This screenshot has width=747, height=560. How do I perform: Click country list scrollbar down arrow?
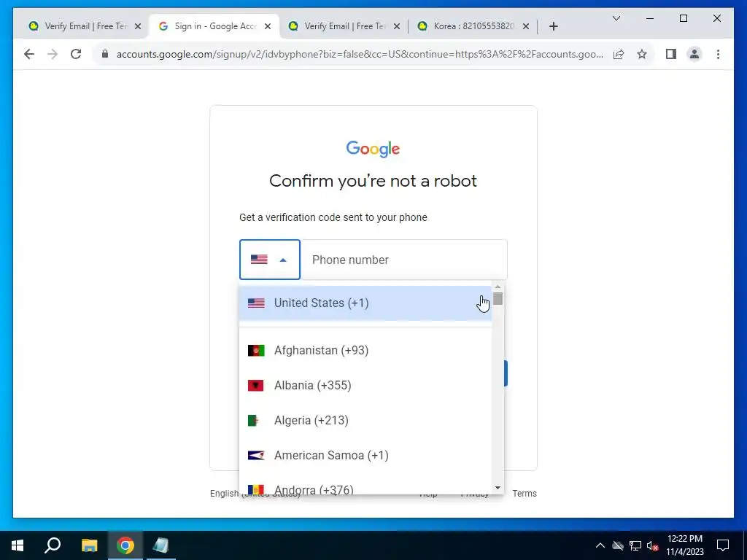click(x=498, y=488)
